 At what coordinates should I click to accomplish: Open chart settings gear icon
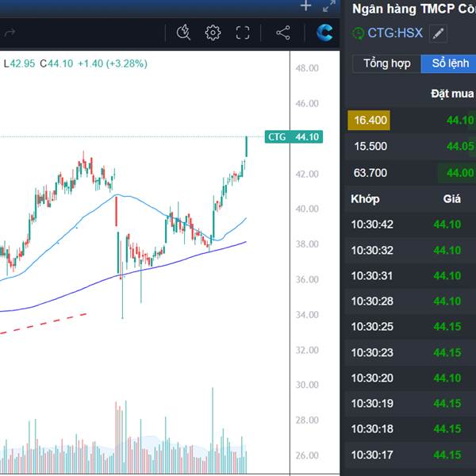213,33
